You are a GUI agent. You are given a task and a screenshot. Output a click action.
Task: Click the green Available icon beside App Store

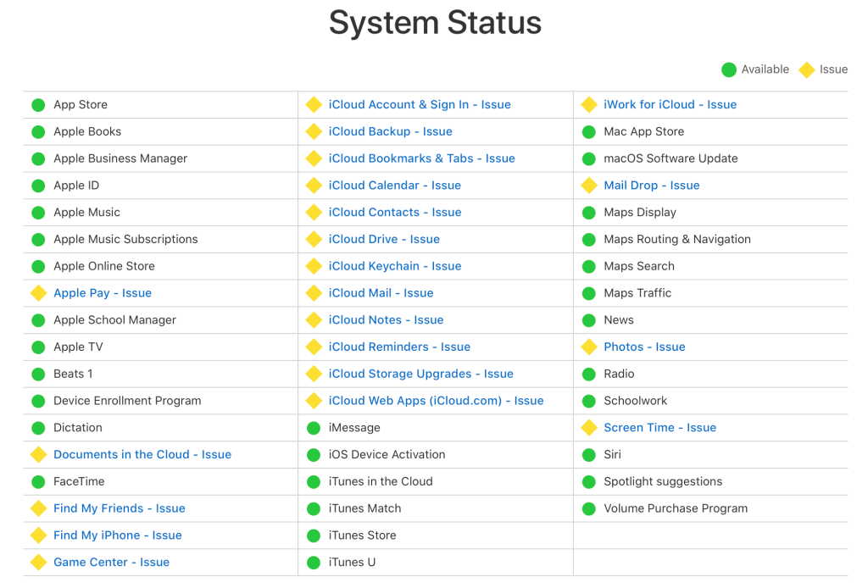(38, 104)
